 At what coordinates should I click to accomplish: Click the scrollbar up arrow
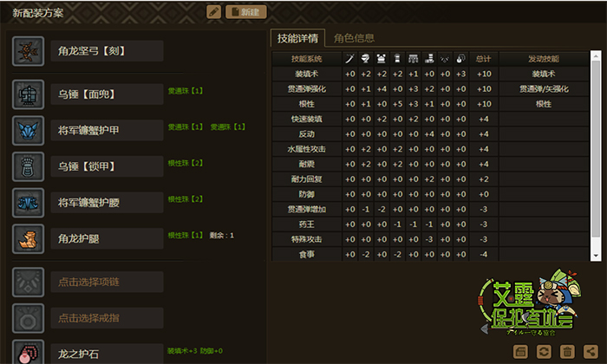pyautogui.click(x=596, y=55)
